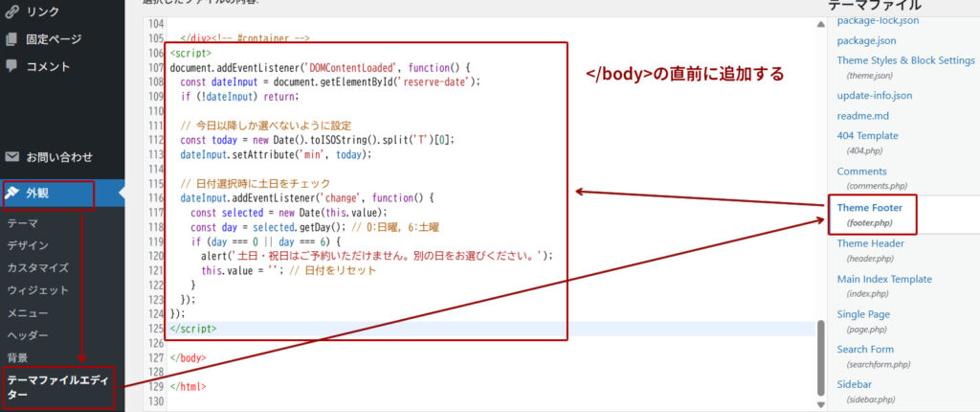The height and width of the screenshot is (412, 980).
Task: Open the Sidebar sidebar.php file
Action: click(857, 384)
